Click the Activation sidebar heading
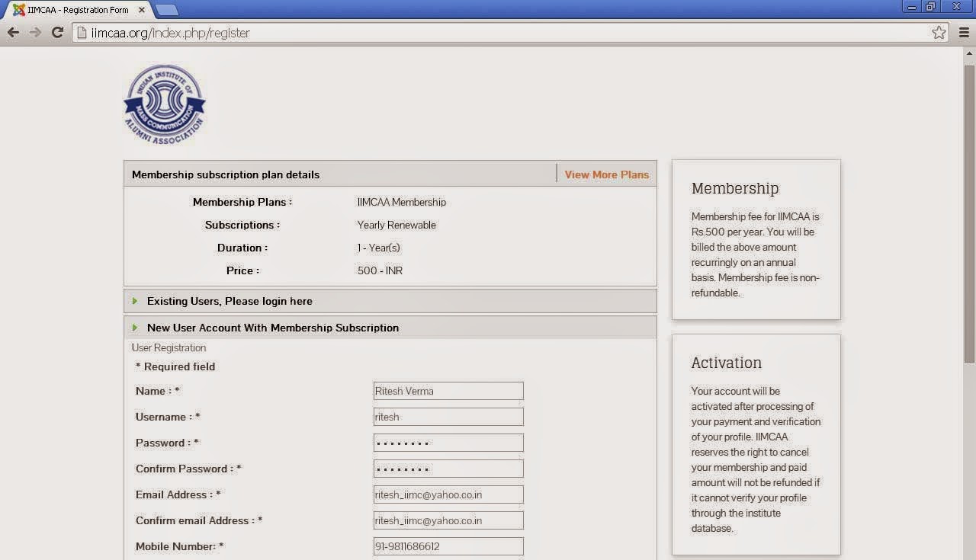This screenshot has height=560, width=976. pos(727,363)
